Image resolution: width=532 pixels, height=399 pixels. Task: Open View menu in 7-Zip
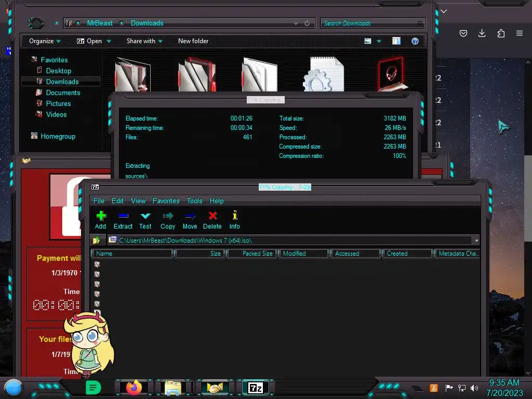(x=138, y=201)
